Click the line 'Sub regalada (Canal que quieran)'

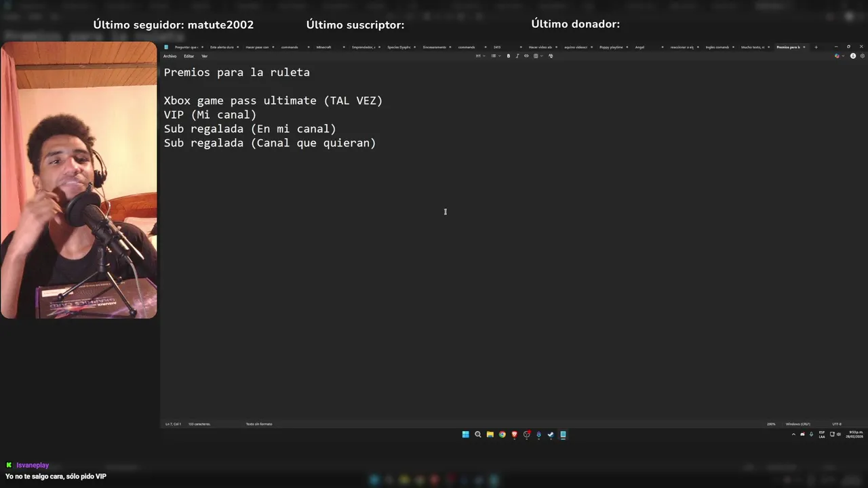pyautogui.click(x=270, y=143)
